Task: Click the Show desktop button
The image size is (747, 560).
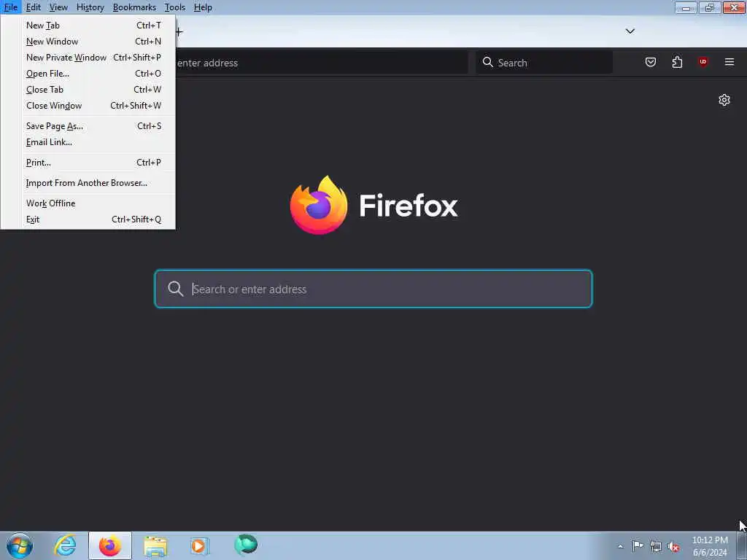Action: pyautogui.click(x=742, y=545)
